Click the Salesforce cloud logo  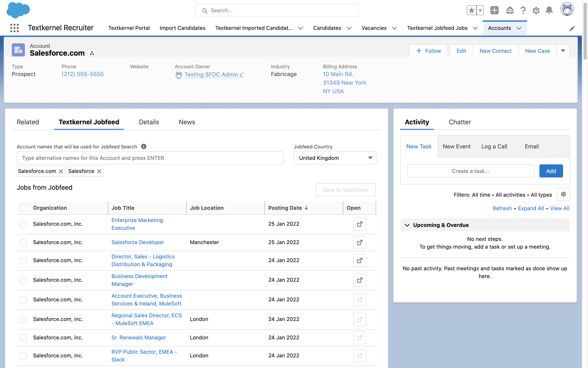point(18,10)
